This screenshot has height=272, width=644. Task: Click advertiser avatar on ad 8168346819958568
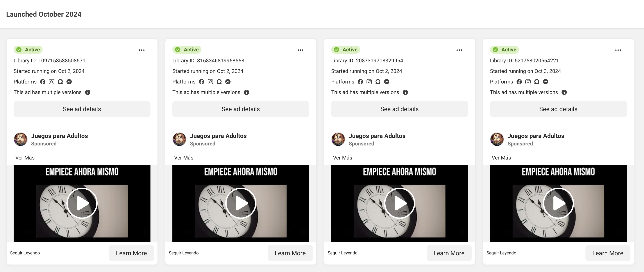[179, 139]
